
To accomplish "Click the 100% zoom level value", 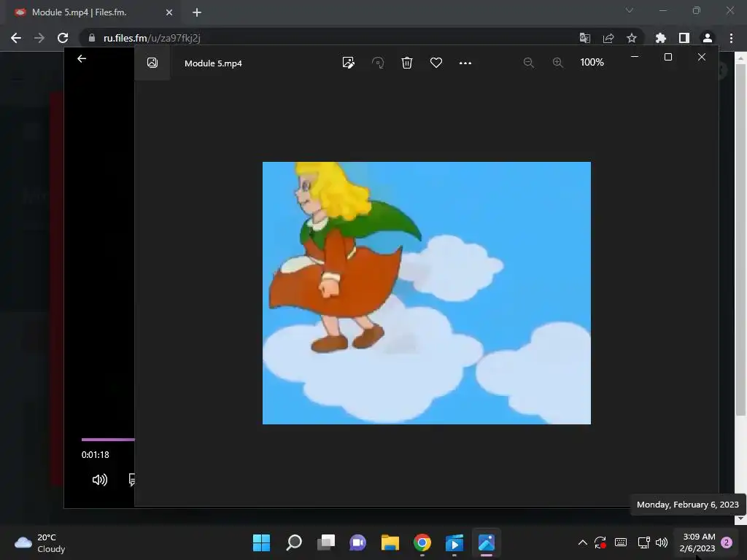I will [592, 63].
